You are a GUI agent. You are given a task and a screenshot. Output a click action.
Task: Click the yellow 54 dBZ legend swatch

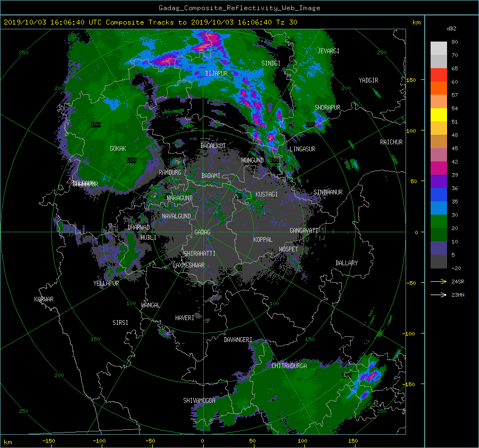tap(439, 115)
